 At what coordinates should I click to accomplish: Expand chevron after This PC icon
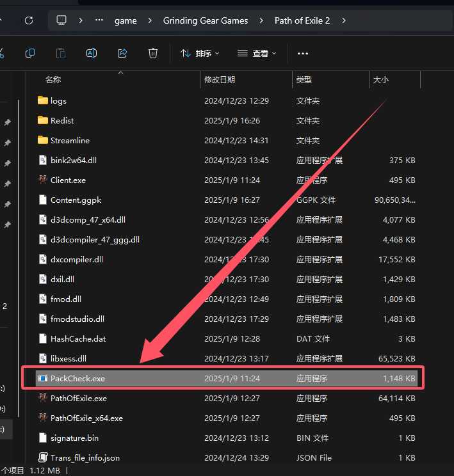(81, 20)
